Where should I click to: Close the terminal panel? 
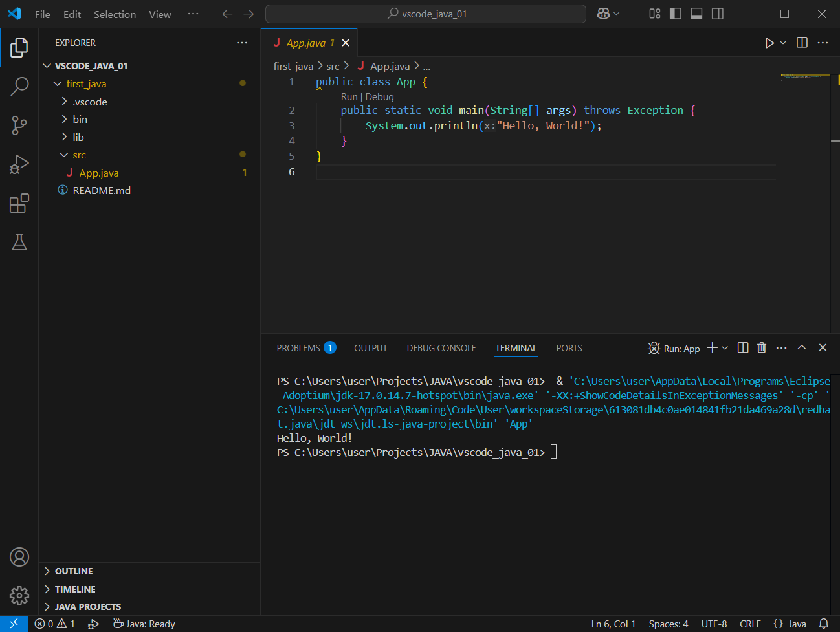point(823,347)
